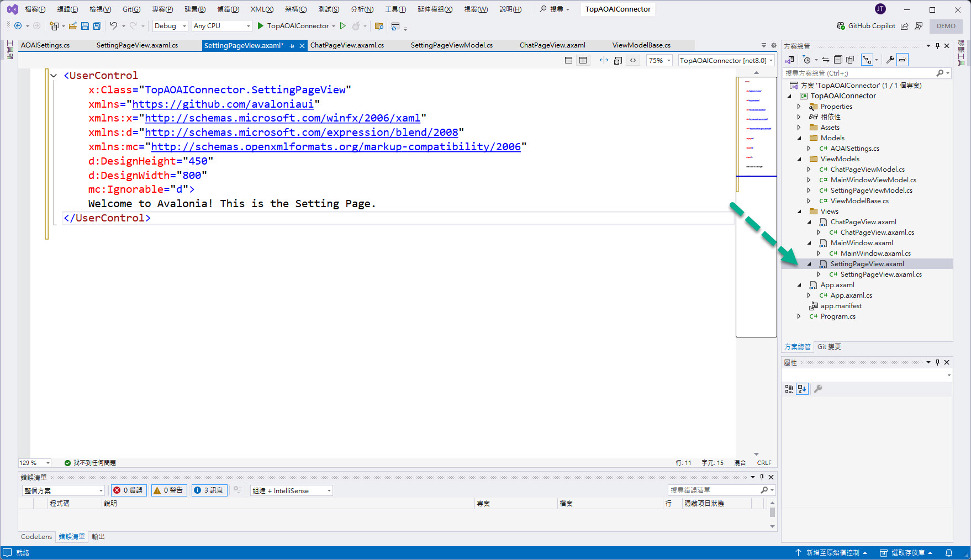Click the window layout toolbar icon

[x=395, y=26]
